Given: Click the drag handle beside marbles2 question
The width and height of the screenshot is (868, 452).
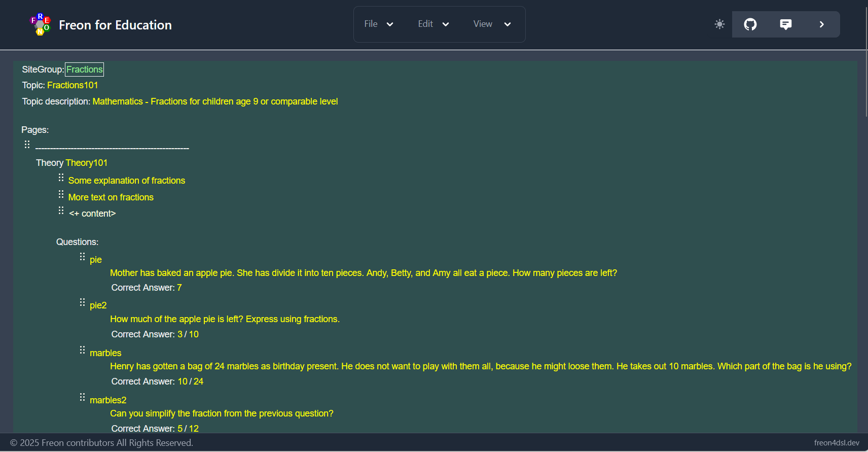Looking at the screenshot, I should pyautogui.click(x=82, y=397).
